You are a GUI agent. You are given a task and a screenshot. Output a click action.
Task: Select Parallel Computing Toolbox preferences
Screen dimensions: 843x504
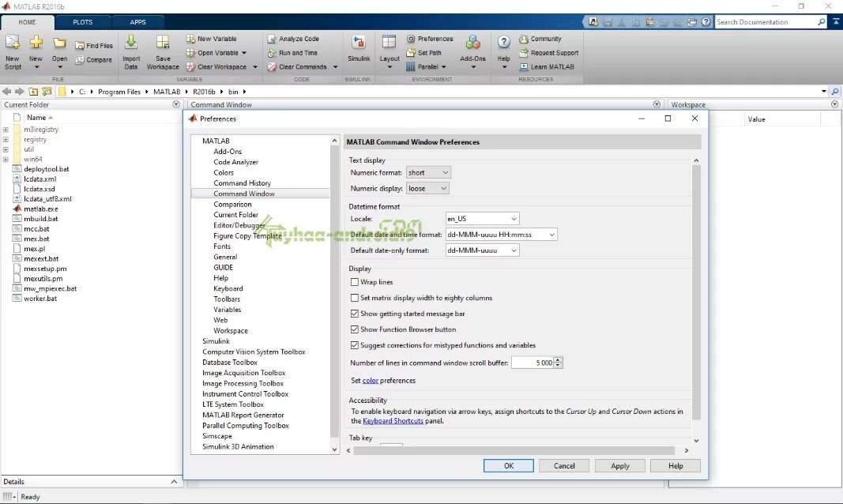point(246,426)
